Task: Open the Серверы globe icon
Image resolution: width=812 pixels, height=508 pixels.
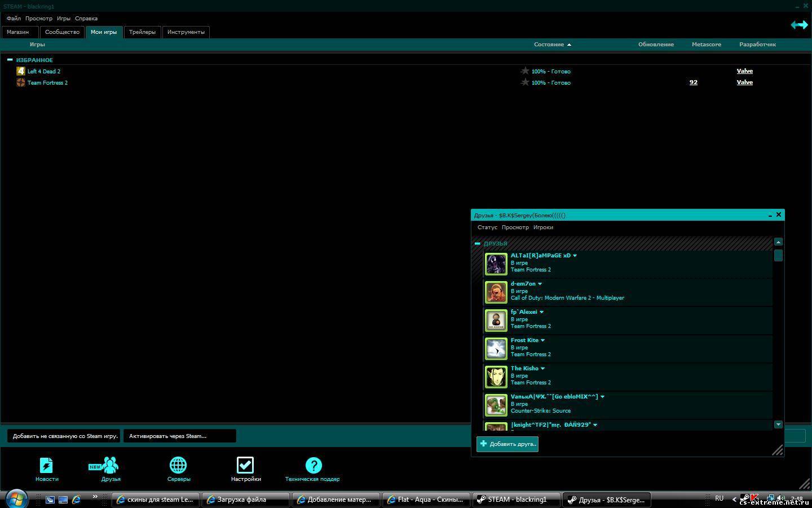Action: click(x=178, y=465)
